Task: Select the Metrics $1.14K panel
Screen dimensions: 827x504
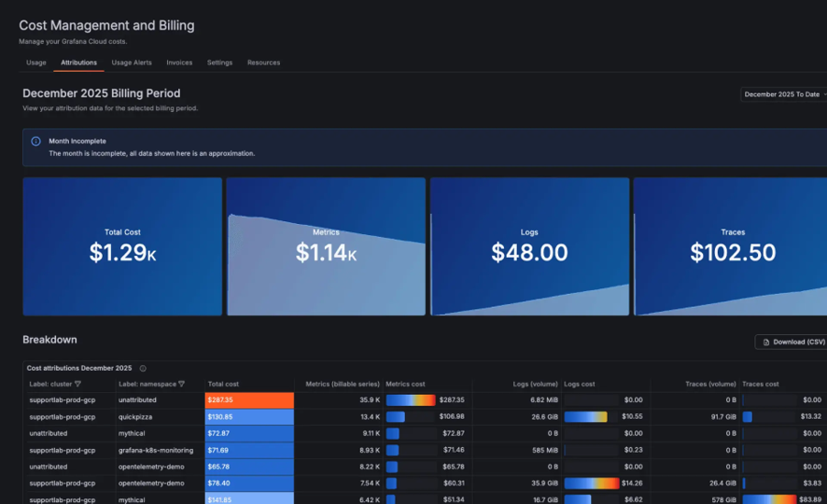Action: tap(326, 246)
